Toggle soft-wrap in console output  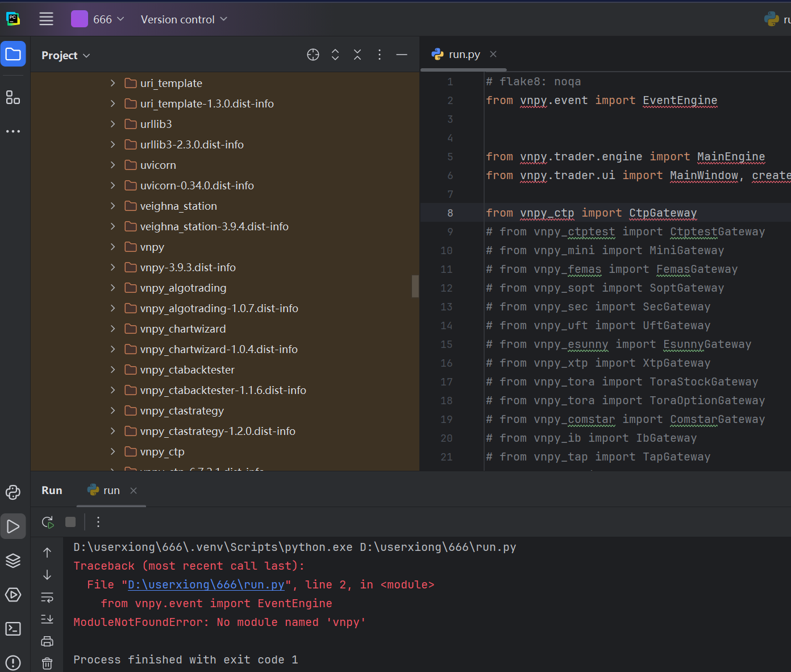click(47, 597)
